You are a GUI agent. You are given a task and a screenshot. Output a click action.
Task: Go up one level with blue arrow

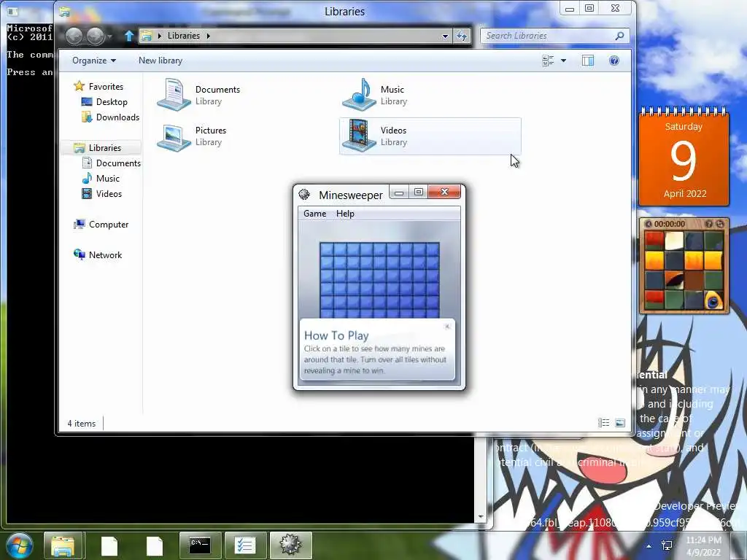point(129,36)
